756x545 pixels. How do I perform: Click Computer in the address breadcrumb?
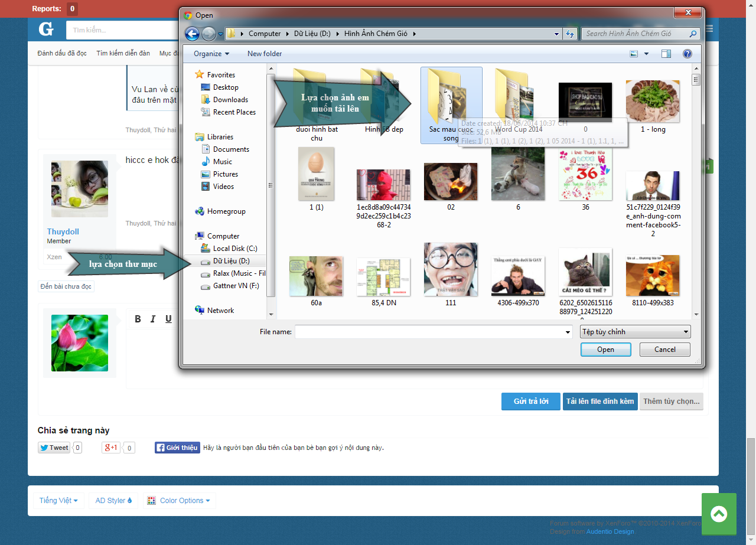(265, 34)
